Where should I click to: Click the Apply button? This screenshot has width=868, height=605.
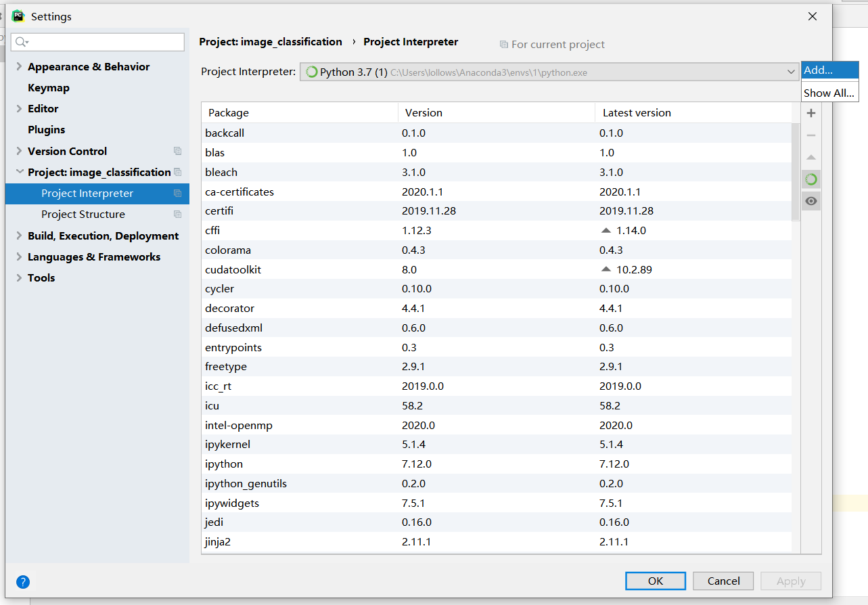click(x=791, y=581)
